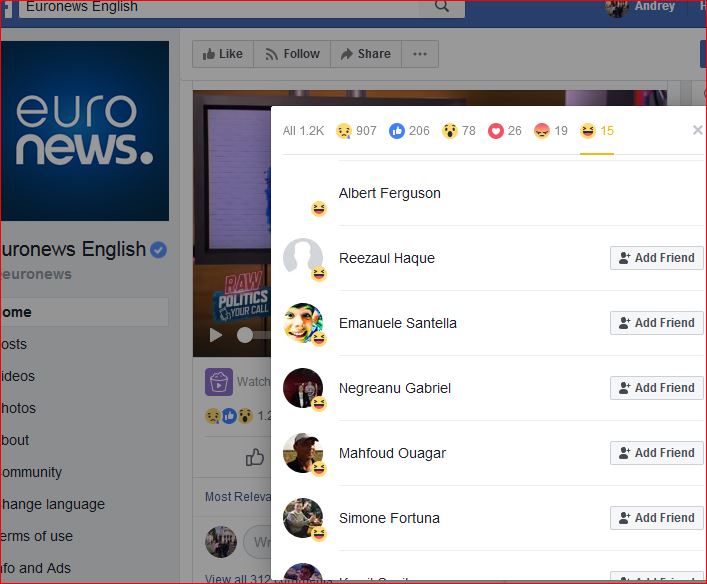Viewport: 707px width, 584px height.
Task: Filter by sad reaction 907
Action: click(357, 131)
